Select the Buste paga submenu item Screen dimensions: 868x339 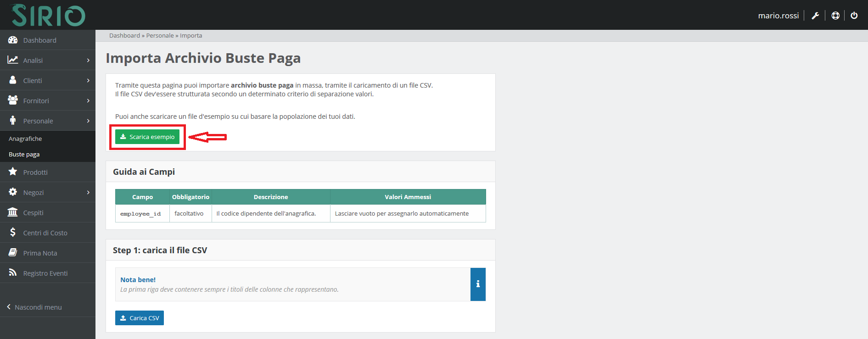tap(24, 154)
